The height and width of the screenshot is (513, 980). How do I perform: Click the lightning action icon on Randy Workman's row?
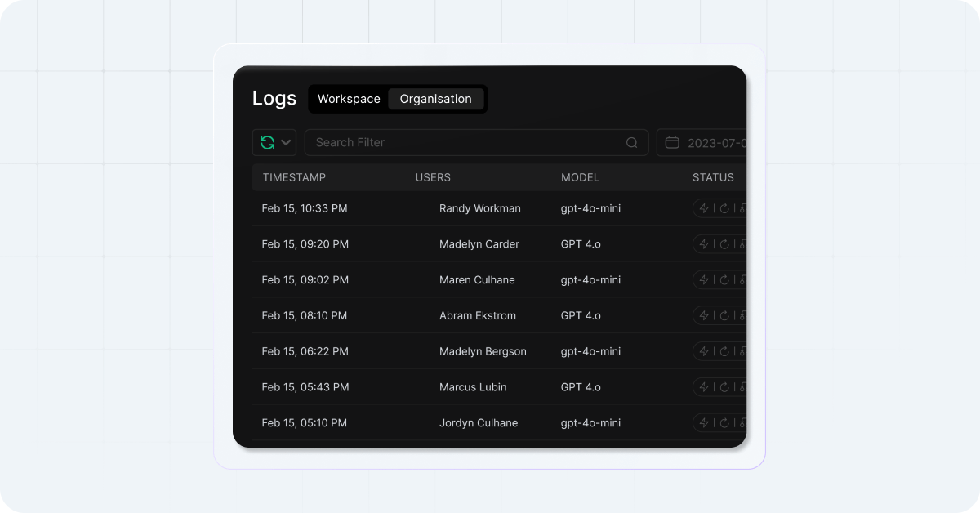click(704, 207)
